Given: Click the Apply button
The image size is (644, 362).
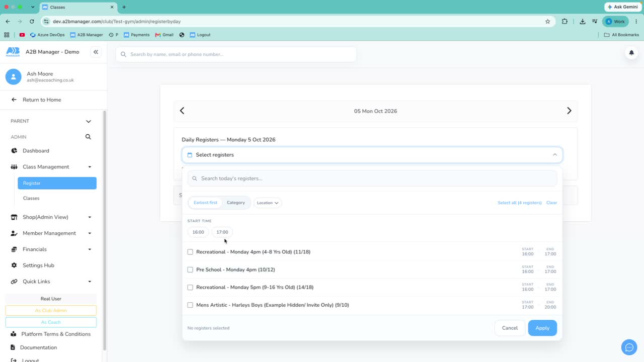Looking at the screenshot, I should [542, 328].
